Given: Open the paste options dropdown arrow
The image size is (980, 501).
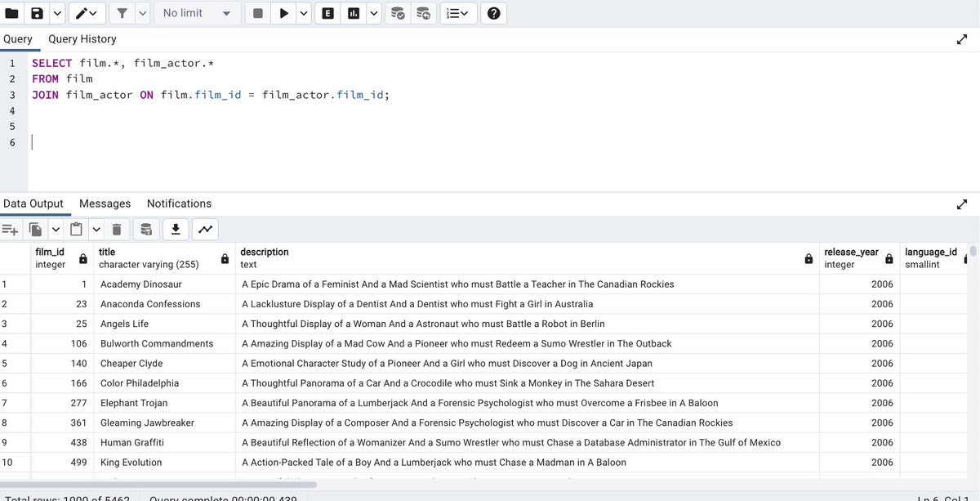Looking at the screenshot, I should coord(96,230).
